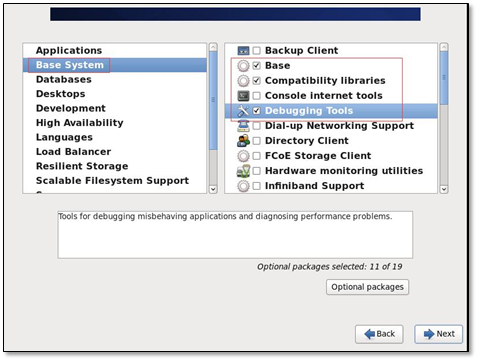478x361 pixels.
Task: Click the 'Optional packages selected: 11 of 19' text
Action: (329, 267)
